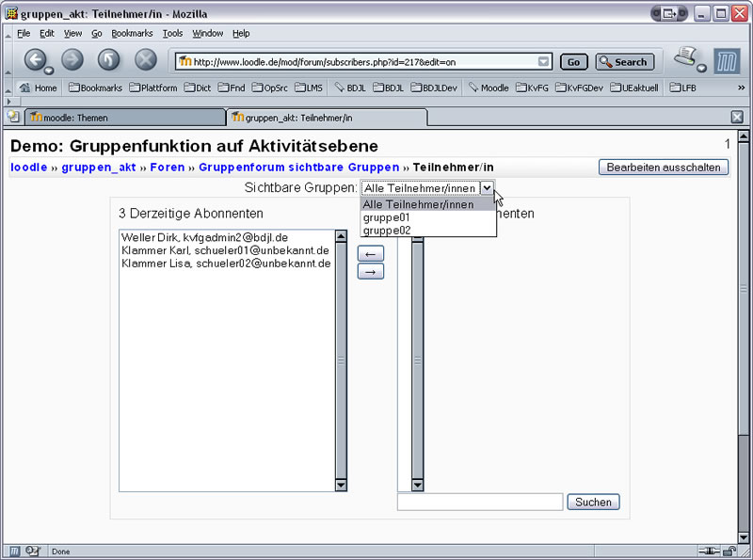Click the Print icon in toolbar
This screenshot has height=560, width=753.
(686, 58)
